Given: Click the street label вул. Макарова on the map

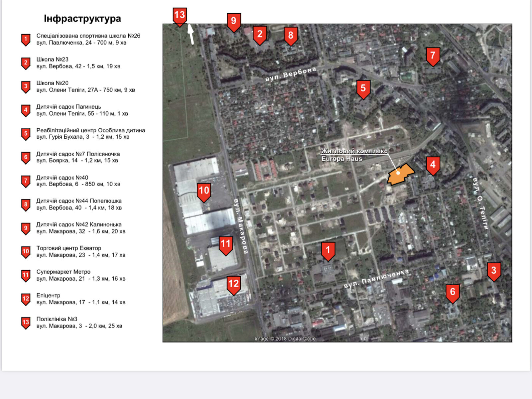Looking at the screenshot, I should (241, 226).
